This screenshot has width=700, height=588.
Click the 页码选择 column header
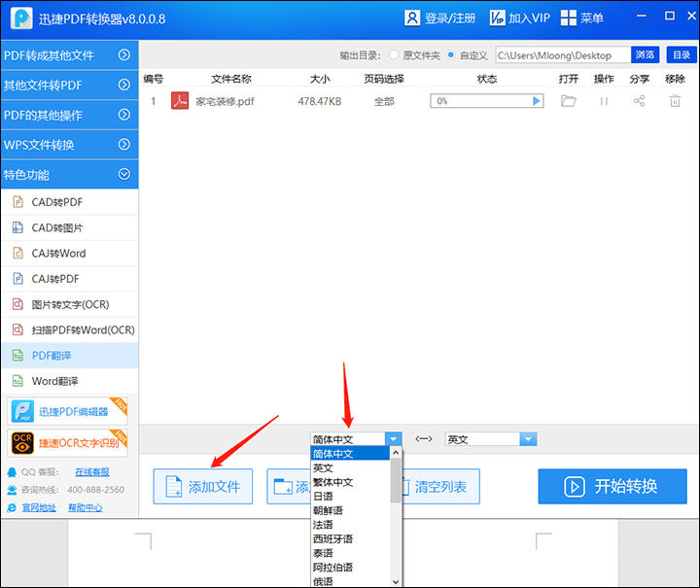point(384,79)
